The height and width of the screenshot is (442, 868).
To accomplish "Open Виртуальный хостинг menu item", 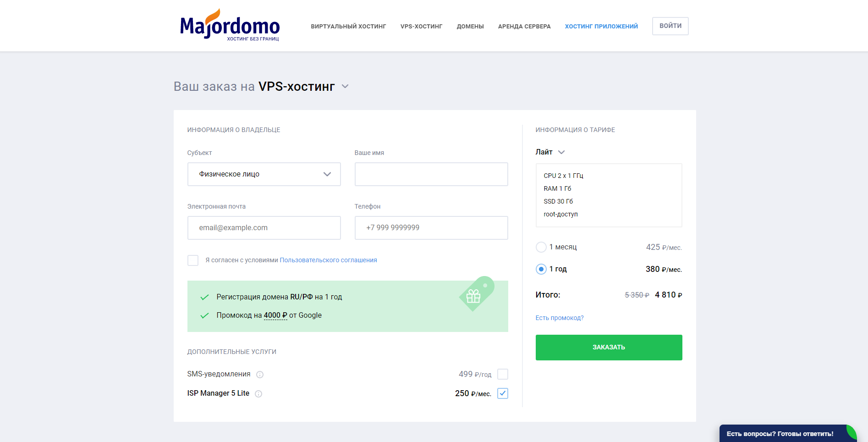I will (348, 26).
